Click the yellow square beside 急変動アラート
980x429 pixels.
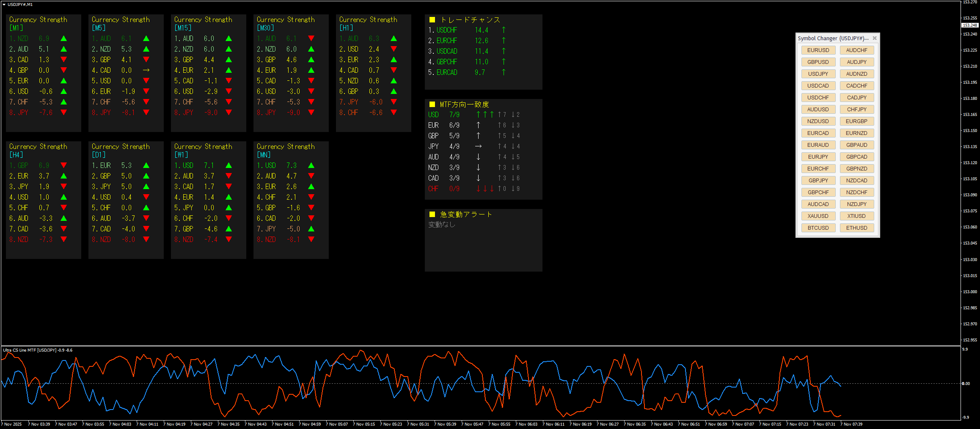click(x=432, y=214)
